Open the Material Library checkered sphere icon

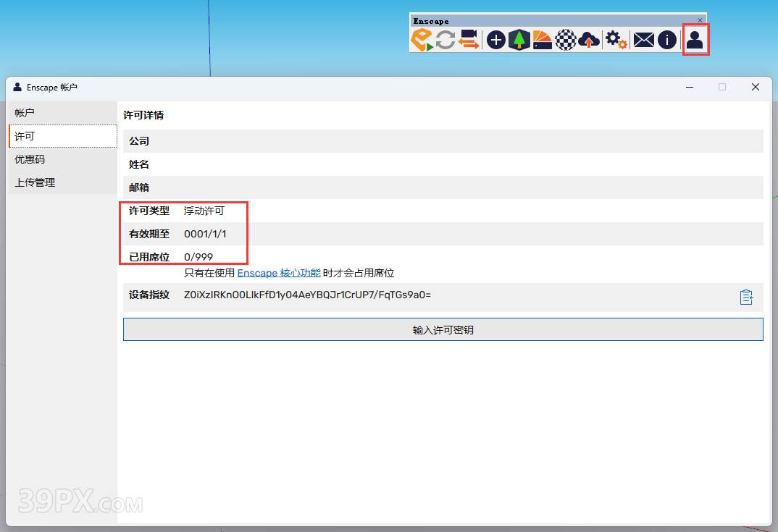(566, 40)
